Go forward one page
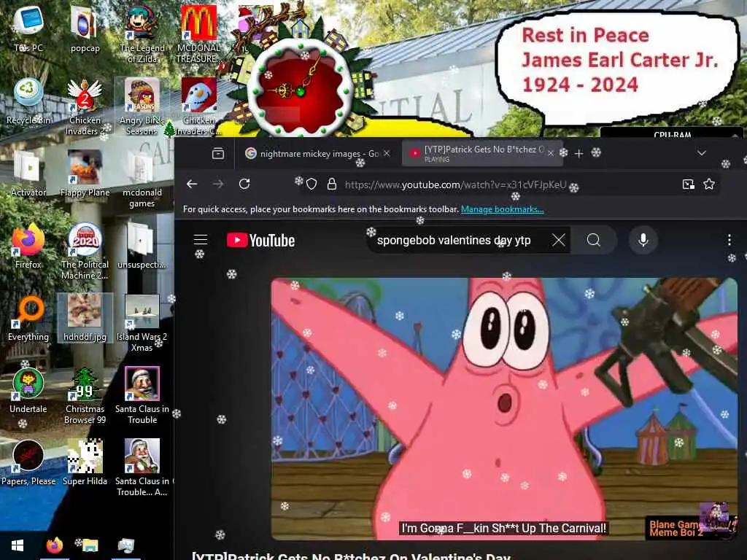This screenshot has height=560, width=747. click(x=218, y=184)
